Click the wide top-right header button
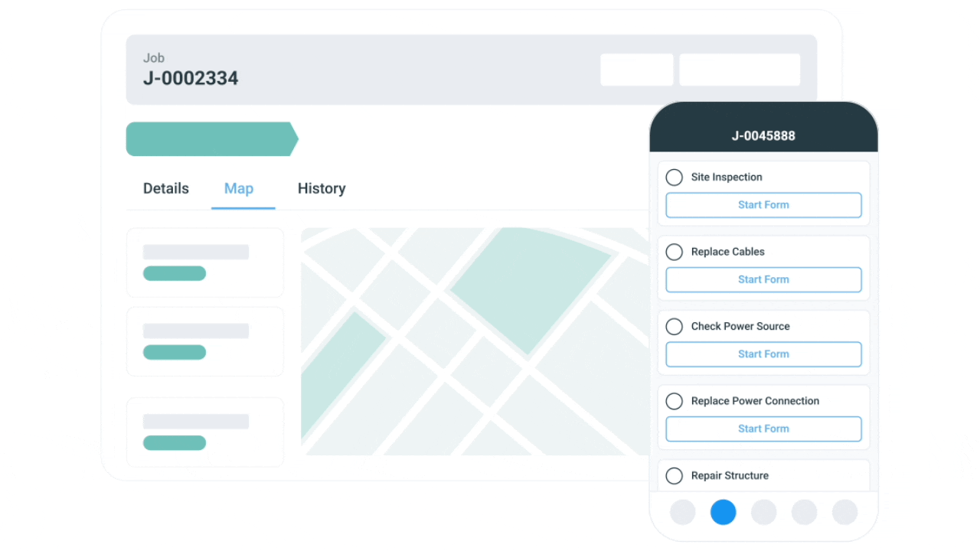The image size is (980, 551). pos(740,69)
